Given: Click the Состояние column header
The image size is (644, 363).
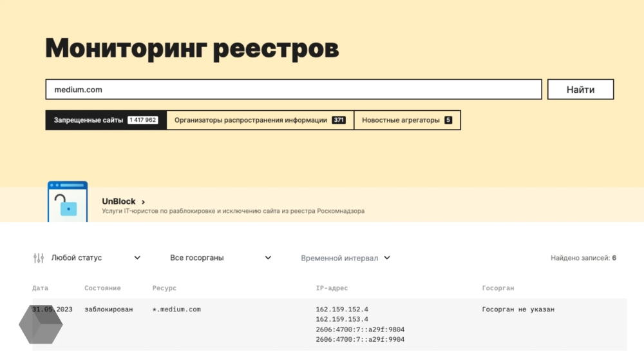Looking at the screenshot, I should tap(102, 288).
